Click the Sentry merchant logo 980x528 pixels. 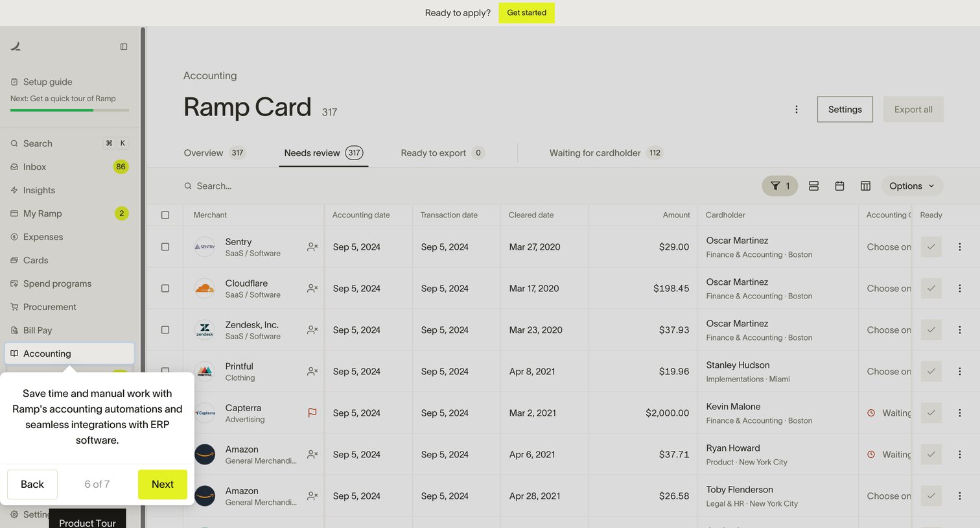tap(205, 247)
